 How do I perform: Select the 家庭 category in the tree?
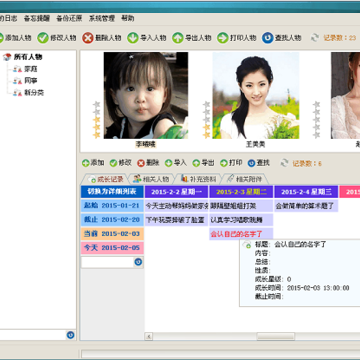point(25,69)
